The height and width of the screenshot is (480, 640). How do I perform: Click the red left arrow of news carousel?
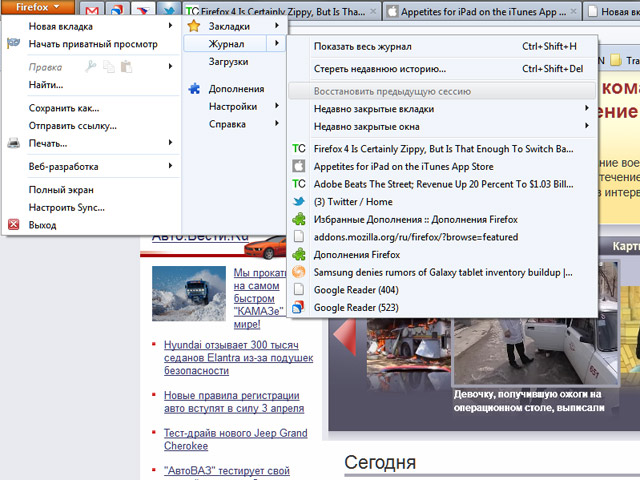click(344, 336)
